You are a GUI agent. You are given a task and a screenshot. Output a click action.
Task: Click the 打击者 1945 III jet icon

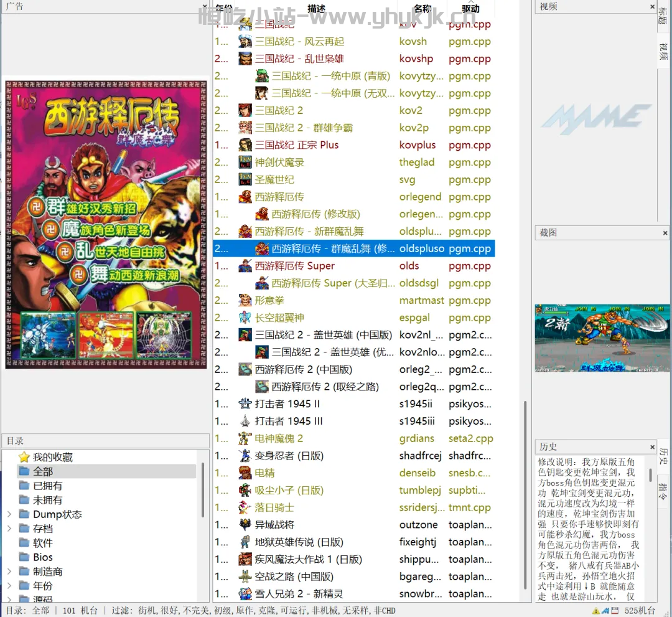[245, 421]
